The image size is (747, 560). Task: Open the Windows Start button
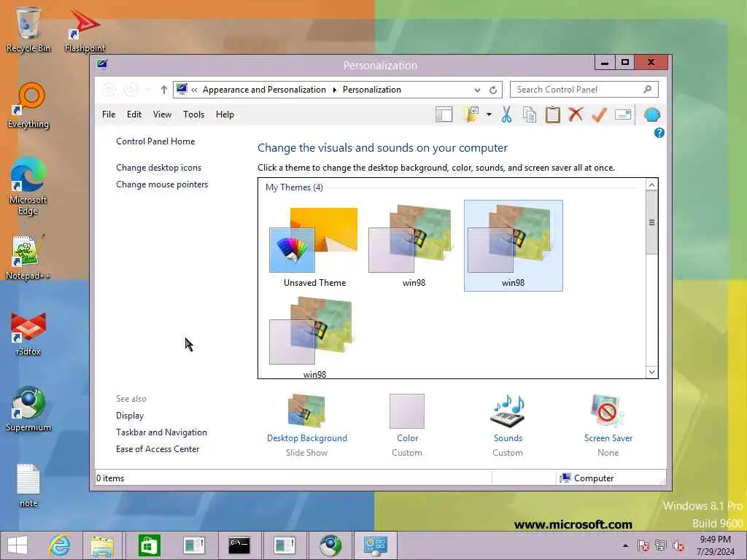pyautogui.click(x=18, y=545)
